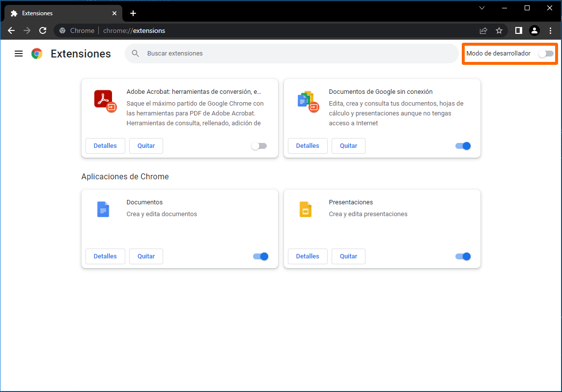Open Detalles for the Documentos app

[x=105, y=256]
